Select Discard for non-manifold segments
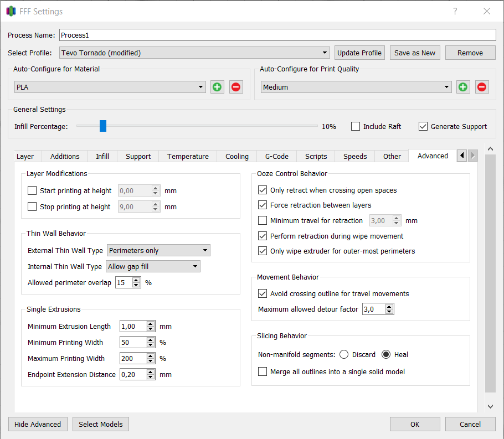Screen dimensions: 504x439 [x=344, y=354]
